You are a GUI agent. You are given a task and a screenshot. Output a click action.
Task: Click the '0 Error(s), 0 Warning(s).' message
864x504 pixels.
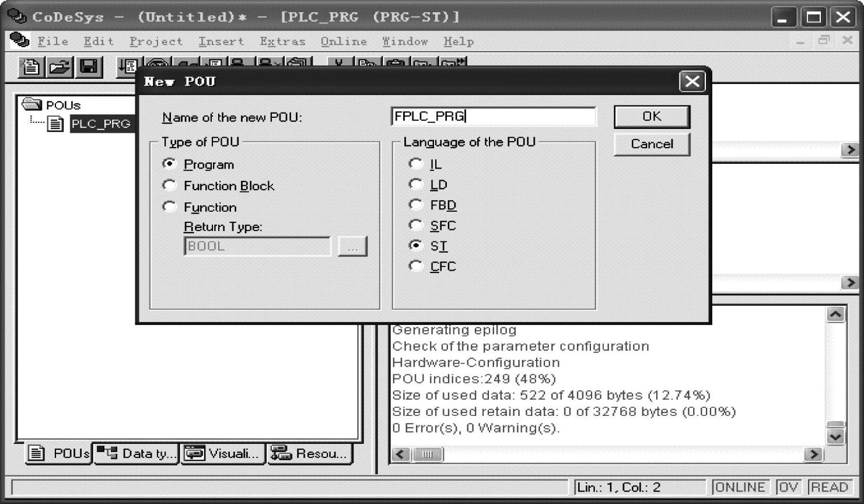[475, 428]
